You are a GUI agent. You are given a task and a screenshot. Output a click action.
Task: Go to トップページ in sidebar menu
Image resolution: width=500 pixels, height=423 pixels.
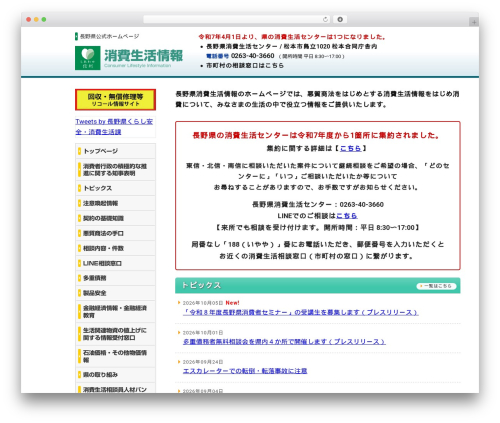[115, 151]
